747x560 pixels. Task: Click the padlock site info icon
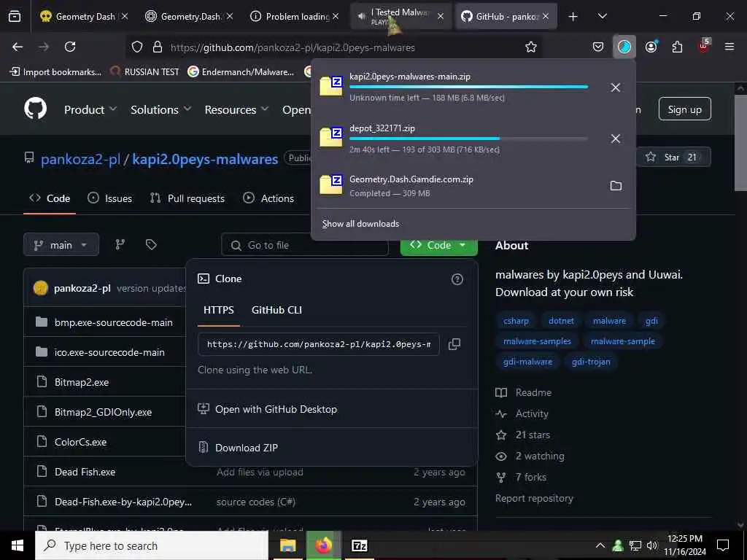(x=158, y=47)
